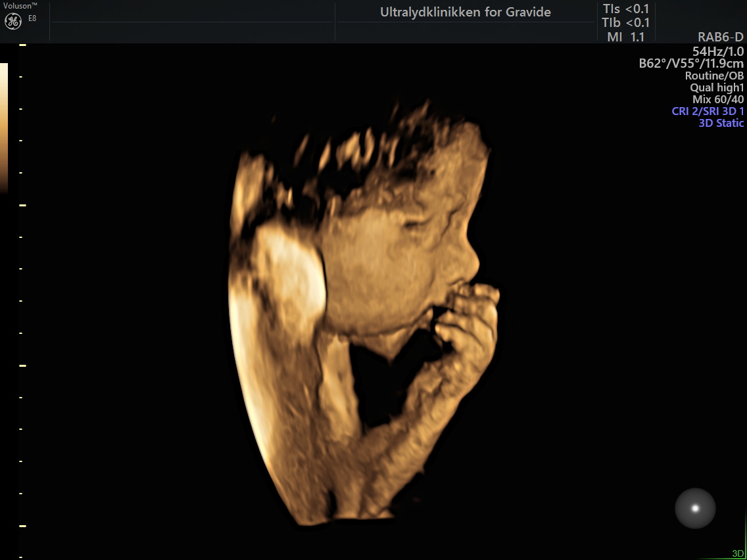747x560 pixels.
Task: Click the light source direction sphere
Action: [695, 508]
